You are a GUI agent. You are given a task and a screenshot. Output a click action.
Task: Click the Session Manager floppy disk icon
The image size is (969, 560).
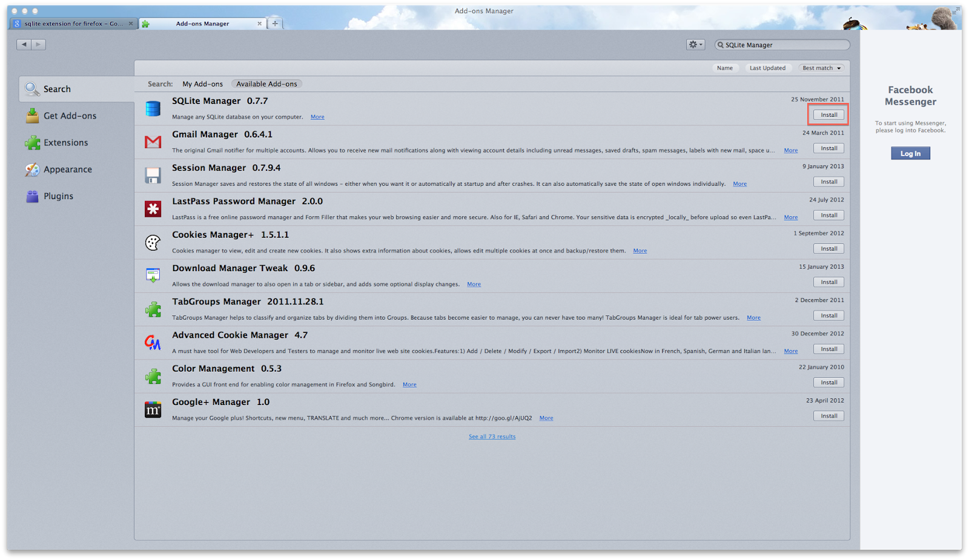coord(153,176)
